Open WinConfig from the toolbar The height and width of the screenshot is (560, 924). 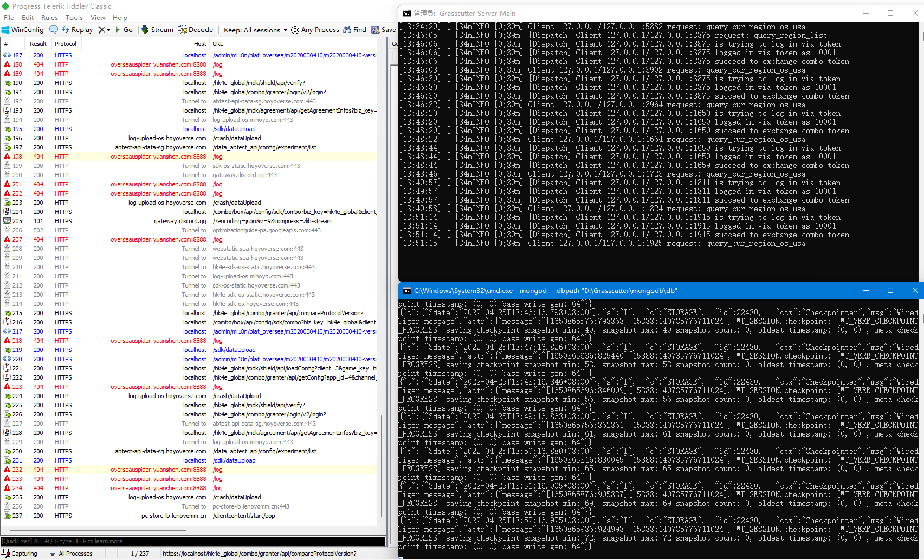click(22, 29)
